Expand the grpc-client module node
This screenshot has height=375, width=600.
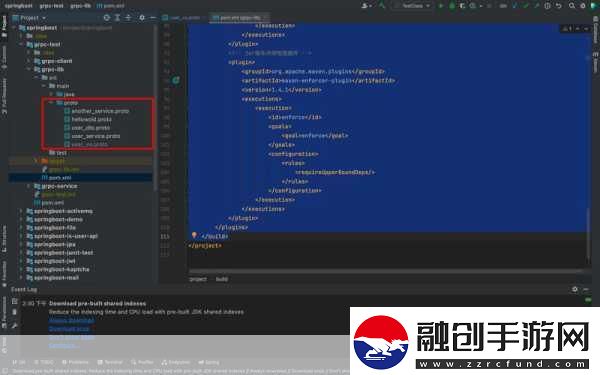pyautogui.click(x=29, y=61)
